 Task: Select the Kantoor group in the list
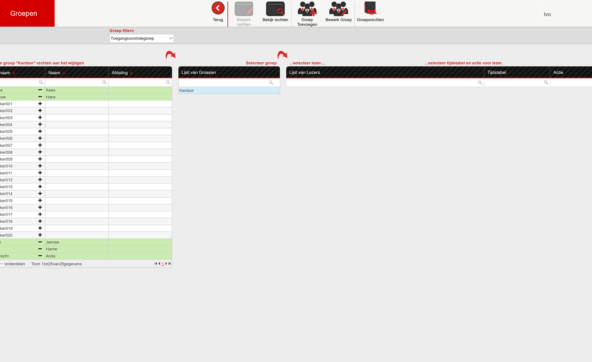(229, 90)
